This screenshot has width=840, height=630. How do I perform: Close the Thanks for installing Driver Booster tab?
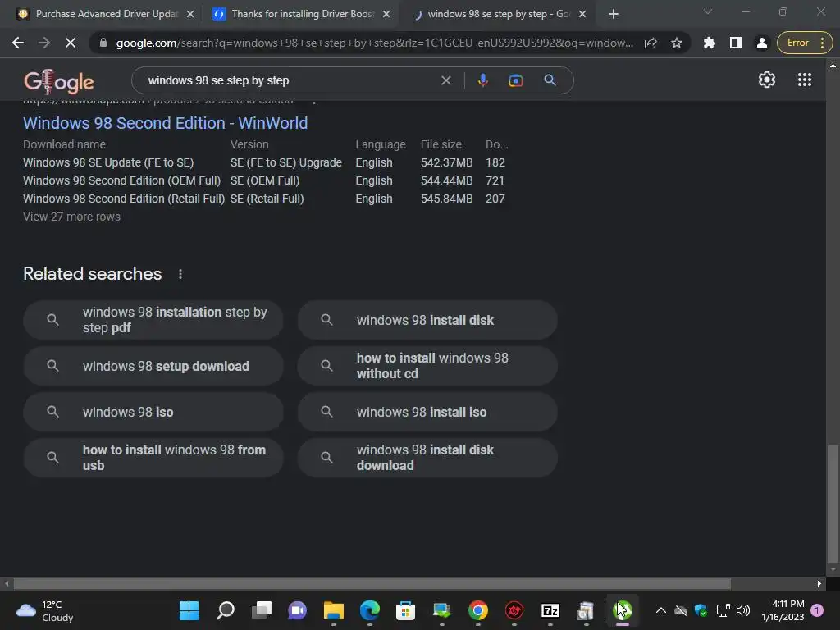tap(386, 15)
